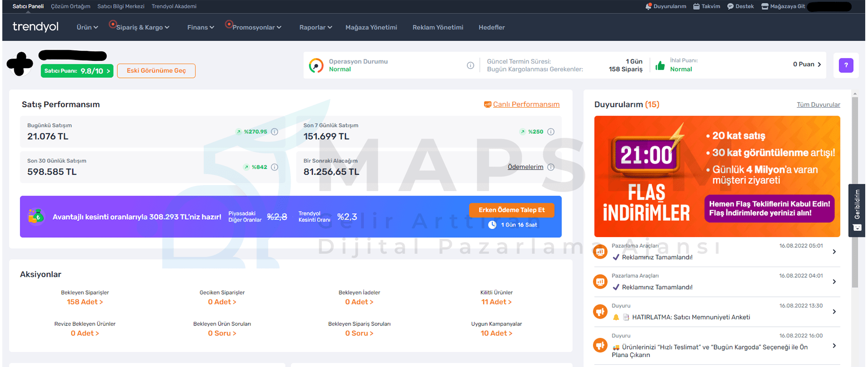868x367 pixels.
Task: Open info icon beside Operasyon Durumu
Action: (470, 65)
